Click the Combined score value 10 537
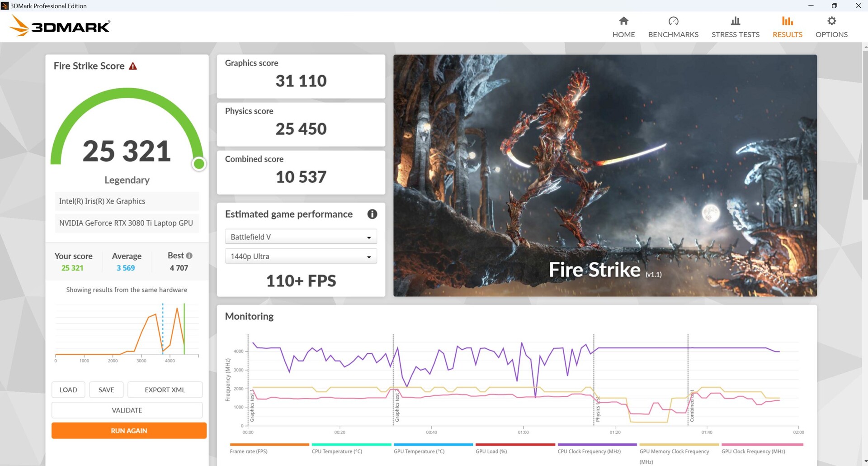868x466 pixels. [301, 177]
